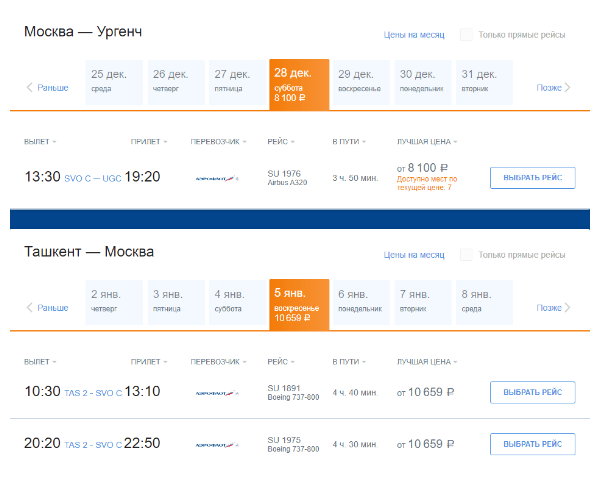Go to earlier dates for Москва — Ургенч
This screenshot has width=591, height=481.
click(x=47, y=88)
